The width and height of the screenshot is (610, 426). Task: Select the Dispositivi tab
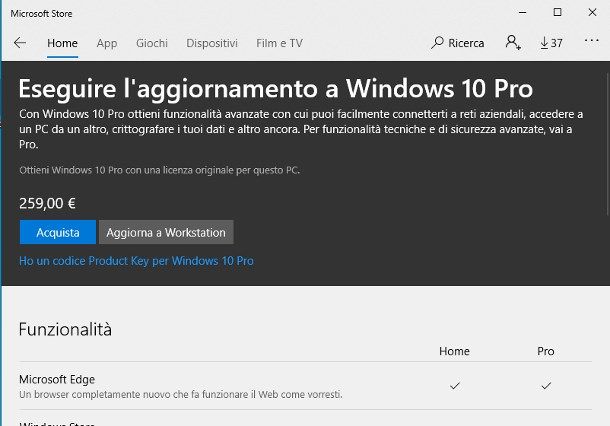point(212,43)
